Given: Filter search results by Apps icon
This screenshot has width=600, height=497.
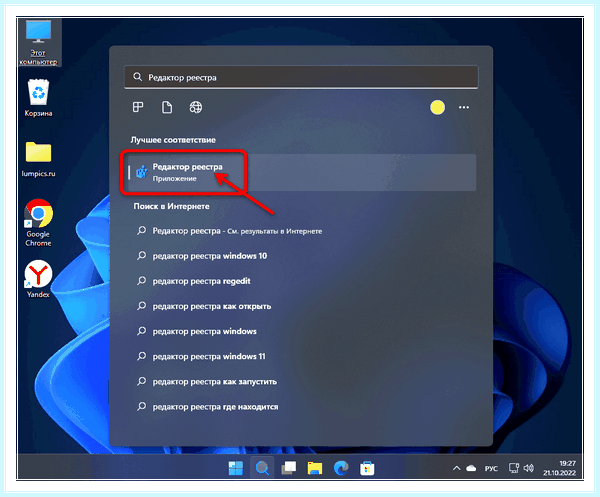Looking at the screenshot, I should point(138,108).
